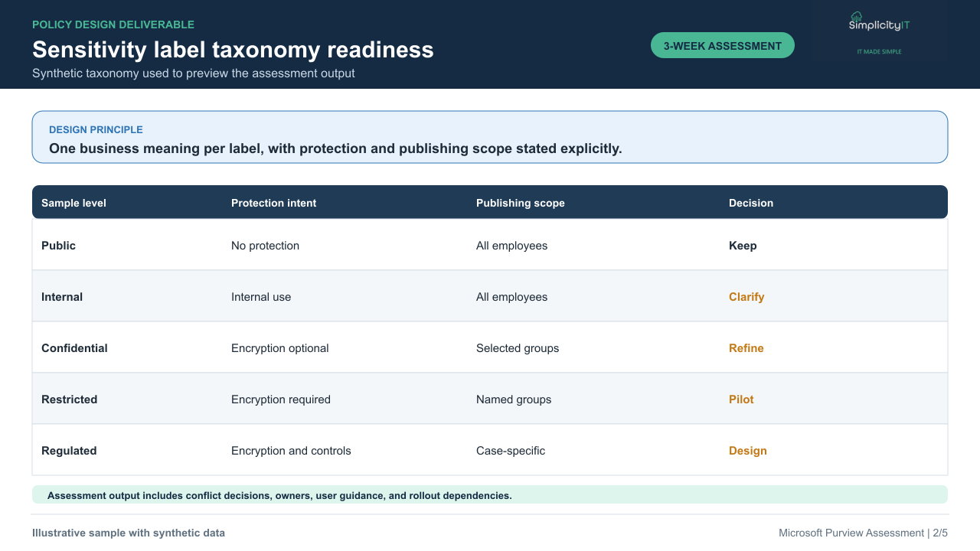980x551 pixels.
Task: Click the 'Encryption required' cell
Action: 281,399
